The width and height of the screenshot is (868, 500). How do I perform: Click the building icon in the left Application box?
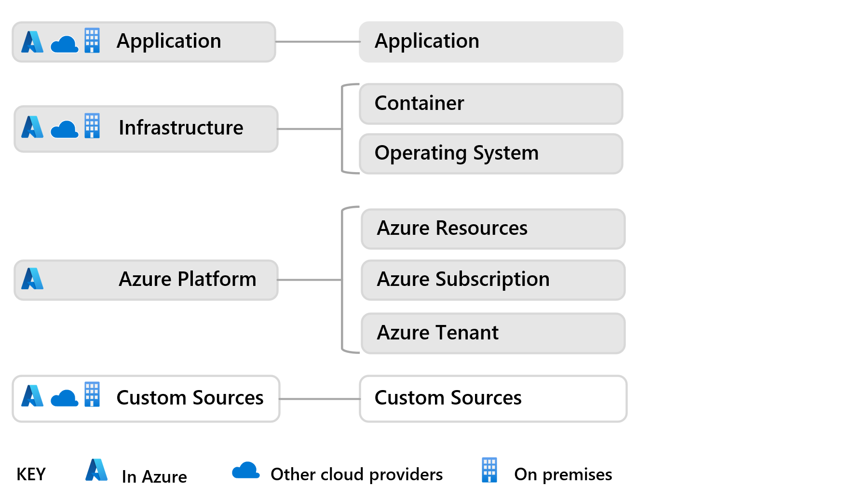92,40
